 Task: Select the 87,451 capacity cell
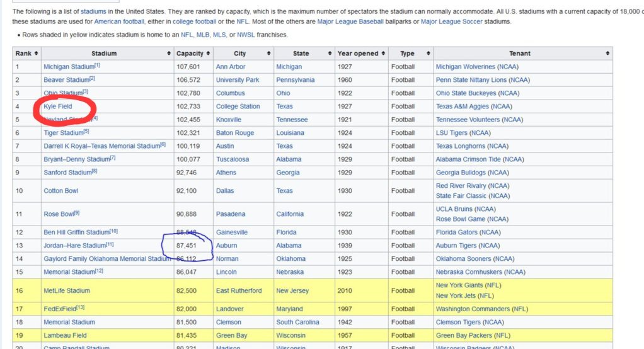click(193, 246)
